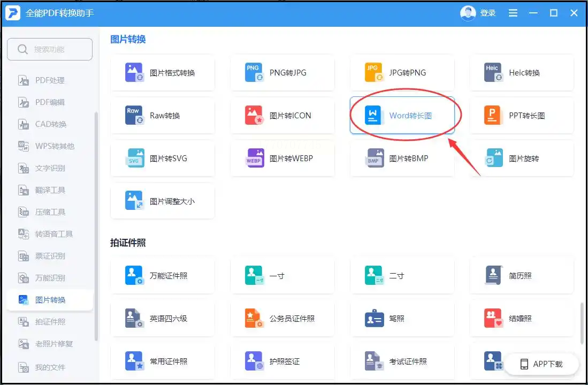Open the 图片格式转换 tool icon
This screenshot has height=385, width=588.
click(134, 72)
